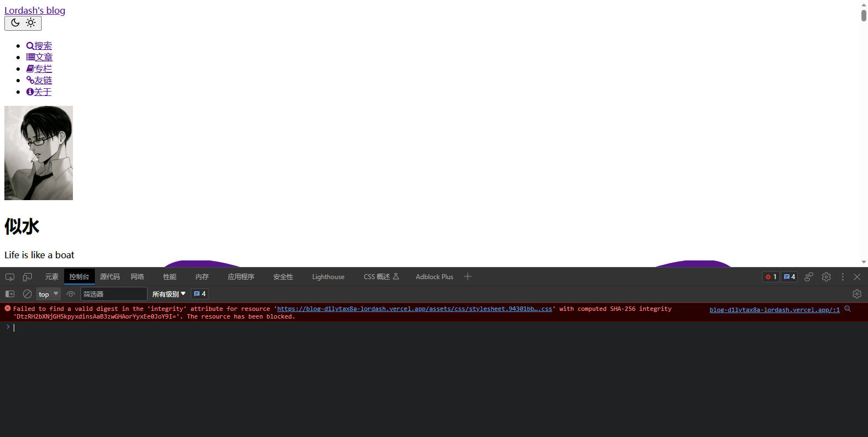Switch to the 网络 tab
This screenshot has height=437, width=868.
[x=138, y=277]
